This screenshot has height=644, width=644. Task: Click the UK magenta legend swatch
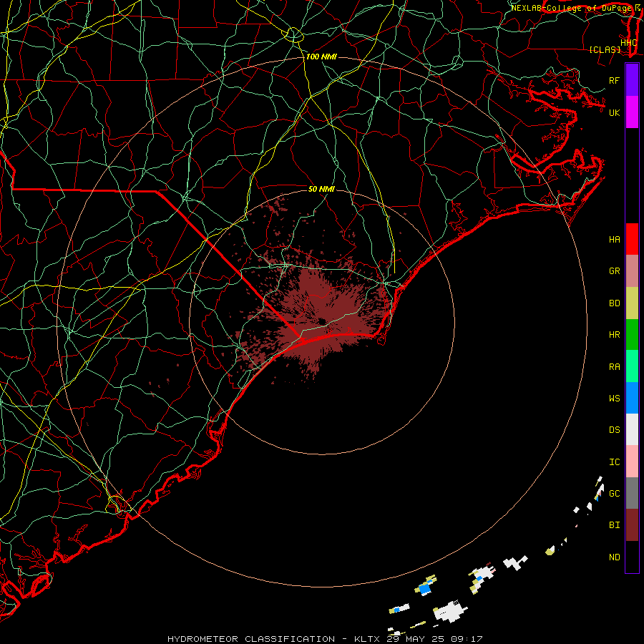point(632,112)
